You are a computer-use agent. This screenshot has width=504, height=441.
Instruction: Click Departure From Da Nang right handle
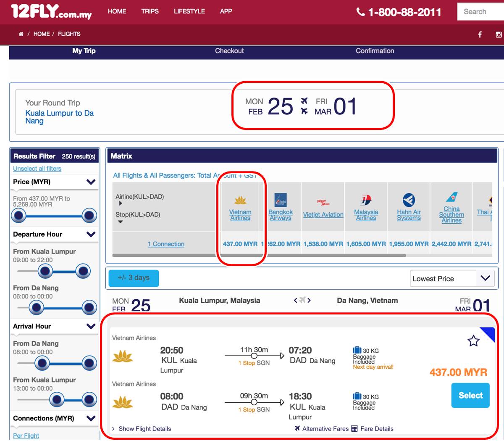89,308
